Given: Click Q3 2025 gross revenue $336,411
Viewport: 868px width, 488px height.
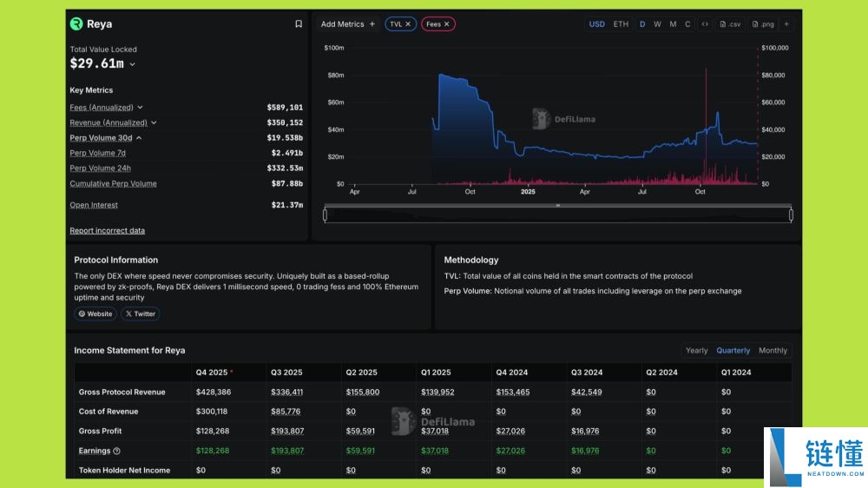Looking at the screenshot, I should 286,392.
